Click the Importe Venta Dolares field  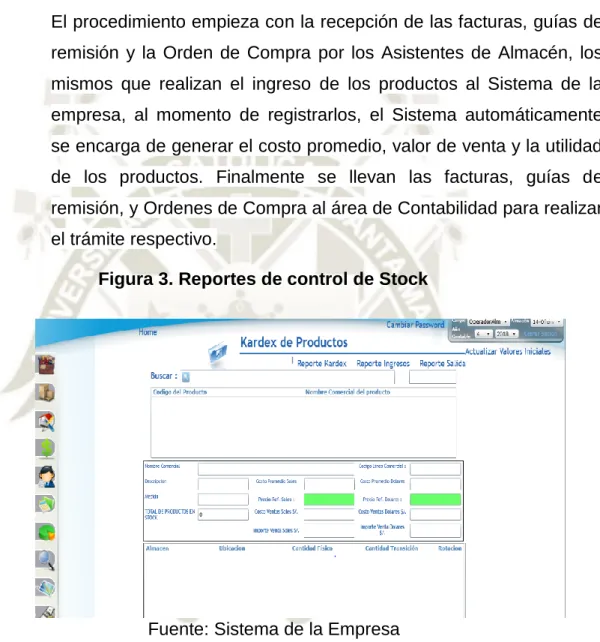(x=435, y=531)
